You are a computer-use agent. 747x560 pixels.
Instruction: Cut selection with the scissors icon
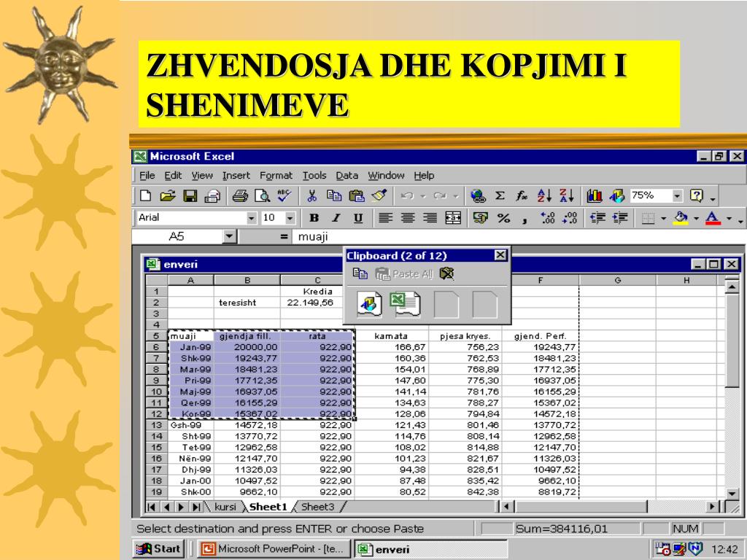click(x=312, y=195)
